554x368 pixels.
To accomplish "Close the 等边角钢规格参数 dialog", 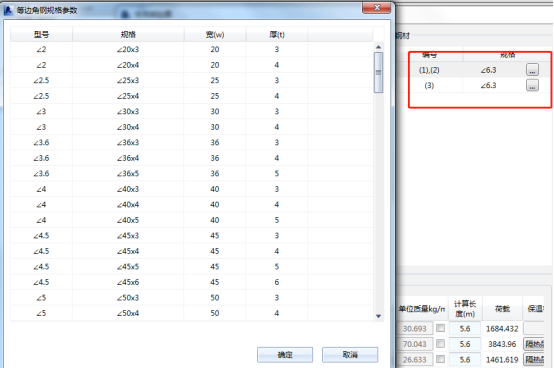I will click(377, 8).
